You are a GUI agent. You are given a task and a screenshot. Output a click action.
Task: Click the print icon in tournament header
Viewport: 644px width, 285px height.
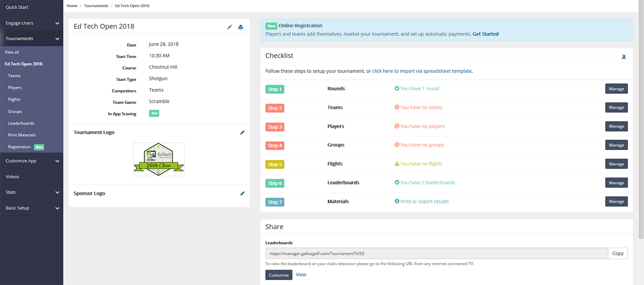click(x=240, y=27)
